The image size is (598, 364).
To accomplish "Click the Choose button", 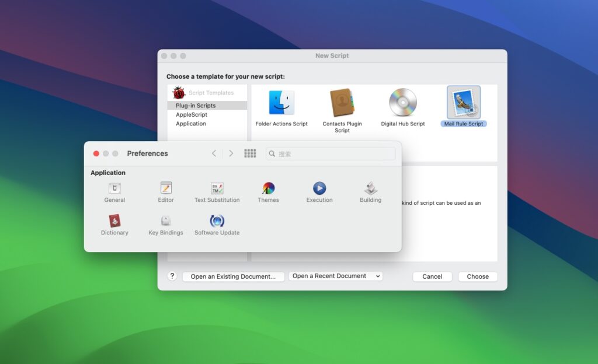I will pos(477,276).
